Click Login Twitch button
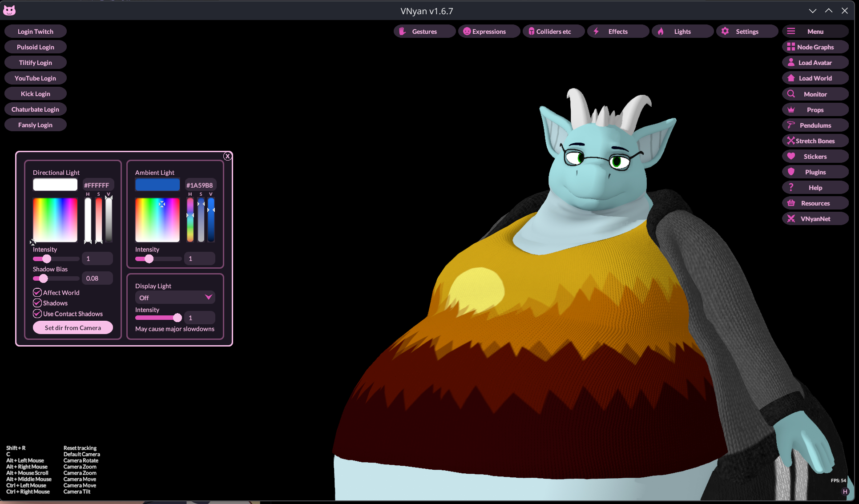The height and width of the screenshot is (504, 859). point(36,31)
